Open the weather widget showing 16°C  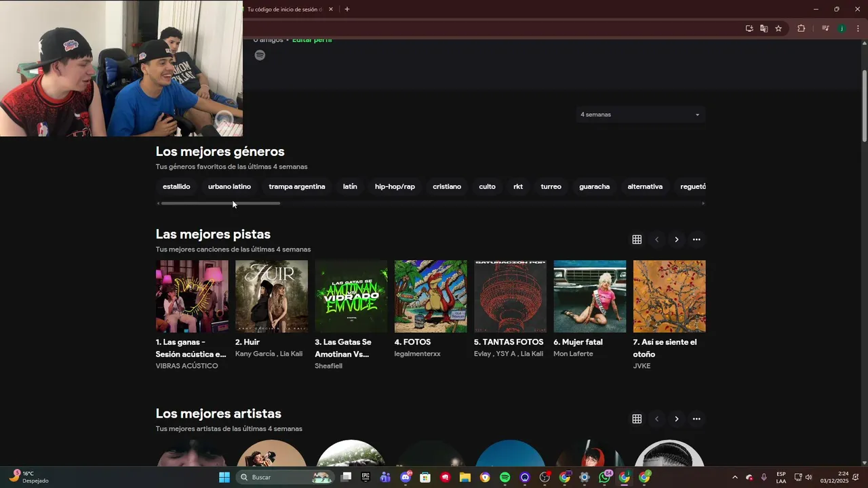[x=28, y=477]
